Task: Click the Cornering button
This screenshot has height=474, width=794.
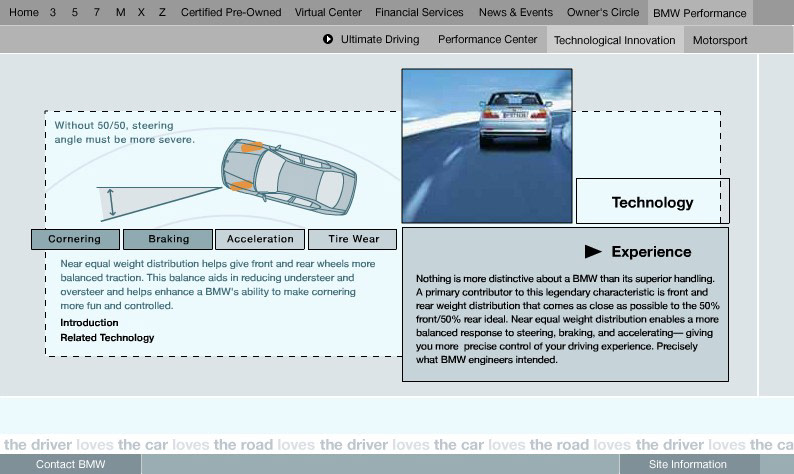Action: coord(75,239)
